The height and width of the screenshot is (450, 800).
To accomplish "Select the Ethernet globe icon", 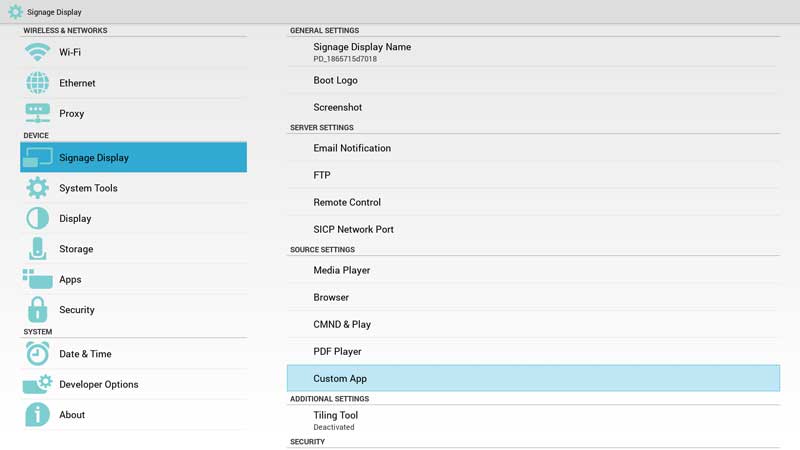I will pyautogui.click(x=37, y=83).
